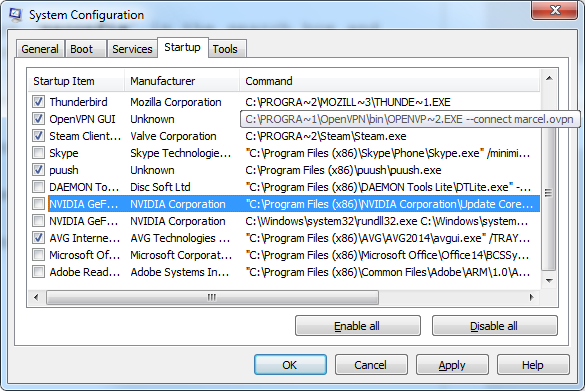Image resolution: width=585 pixels, height=391 pixels.
Task: Enable the DAEMON Tools startup checkbox
Action: [x=38, y=187]
